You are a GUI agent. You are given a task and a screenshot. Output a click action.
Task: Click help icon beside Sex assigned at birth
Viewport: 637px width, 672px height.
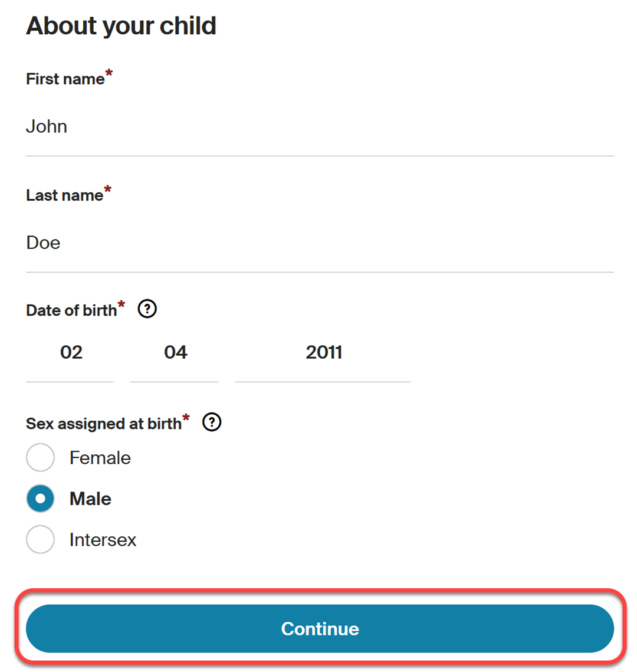(x=211, y=422)
